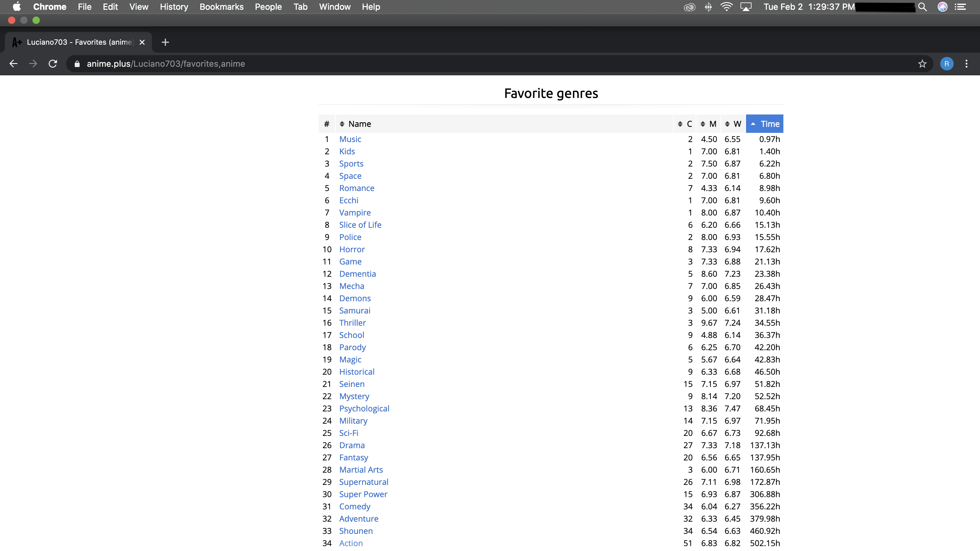Open the Psychological genre link
This screenshot has height=551, width=980.
click(364, 408)
